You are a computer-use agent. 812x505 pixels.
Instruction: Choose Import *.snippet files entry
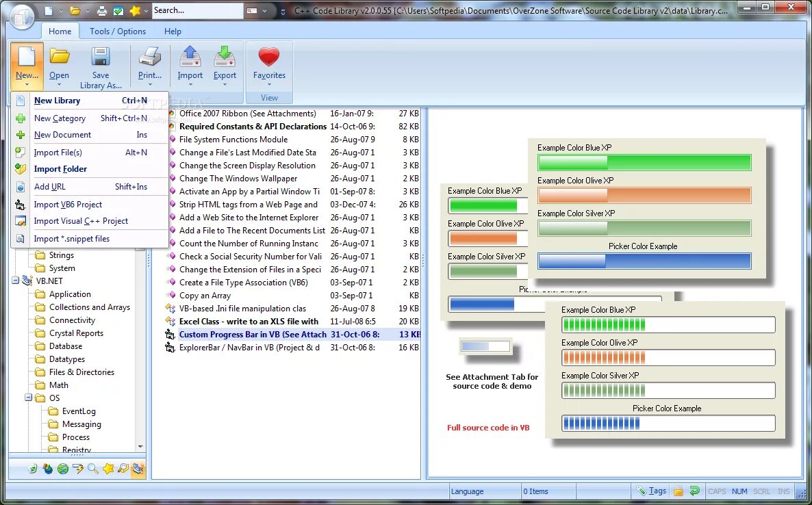pyautogui.click(x=90, y=239)
